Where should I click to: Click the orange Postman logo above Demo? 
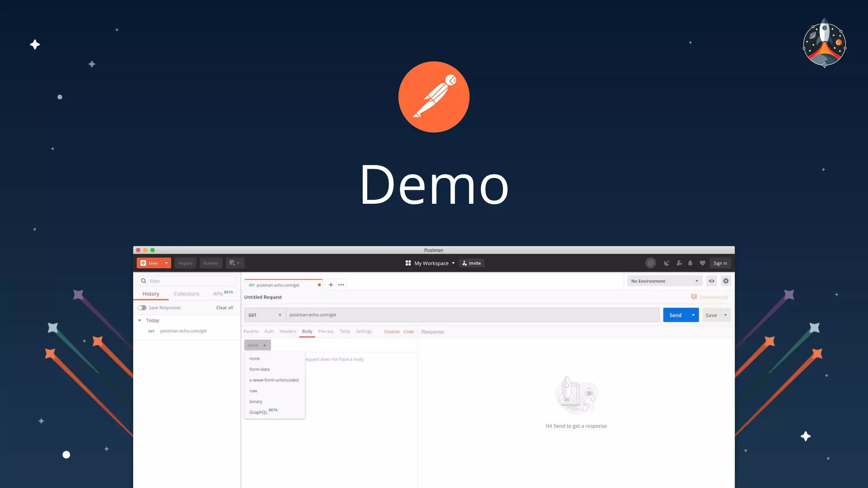[434, 97]
